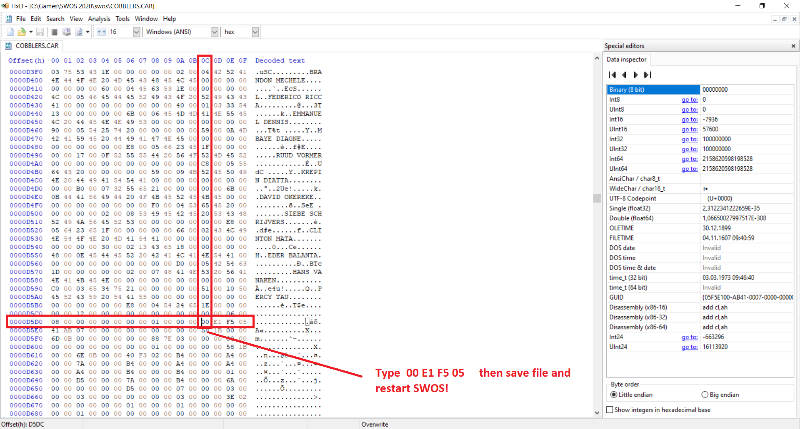This screenshot has width=800, height=429.
Task: Open the Analysis menu
Action: click(99, 18)
